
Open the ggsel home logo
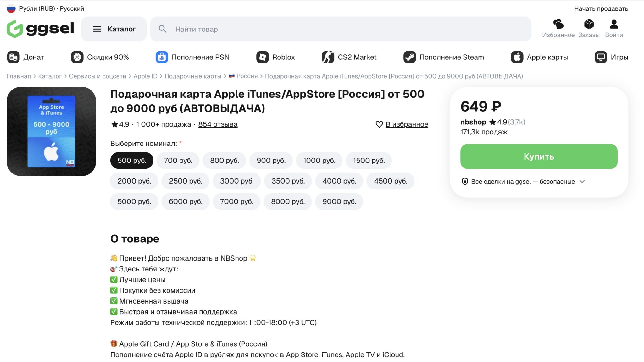click(40, 29)
